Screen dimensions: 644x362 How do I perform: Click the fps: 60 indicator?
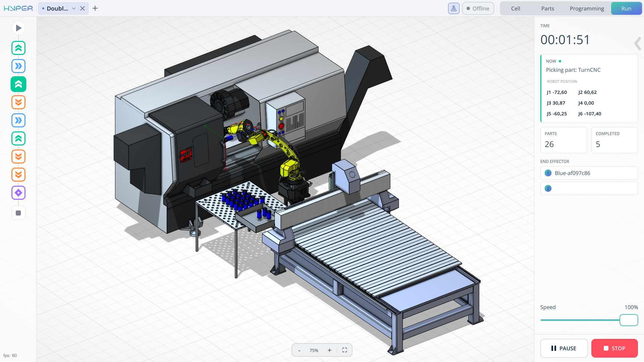point(10,356)
